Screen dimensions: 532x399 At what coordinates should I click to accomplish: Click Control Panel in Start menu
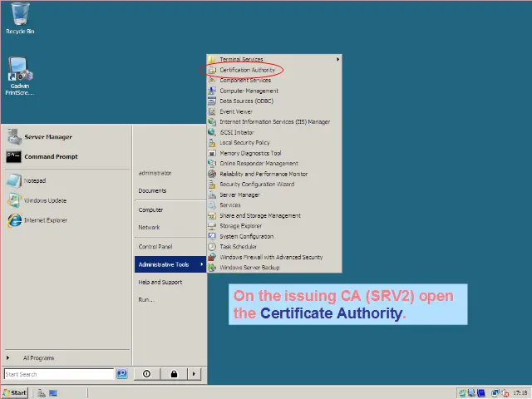[155, 247]
